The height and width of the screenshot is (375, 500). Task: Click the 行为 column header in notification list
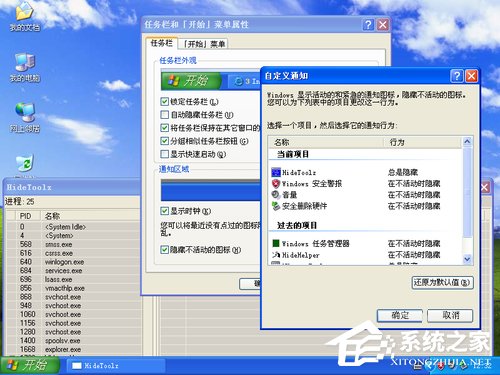pyautogui.click(x=423, y=142)
